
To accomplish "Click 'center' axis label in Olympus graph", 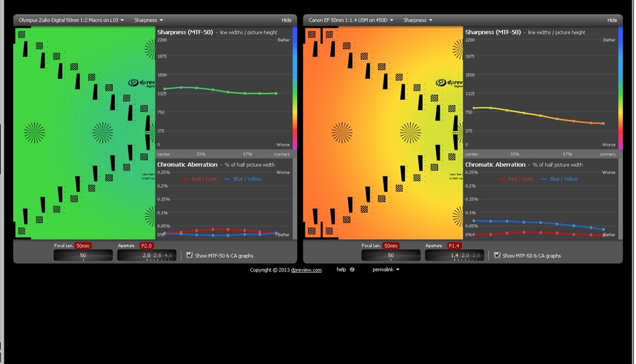I will tap(164, 154).
